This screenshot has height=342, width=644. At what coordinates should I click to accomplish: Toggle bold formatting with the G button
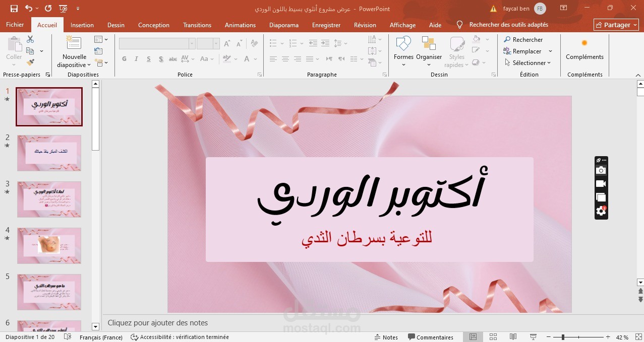124,59
